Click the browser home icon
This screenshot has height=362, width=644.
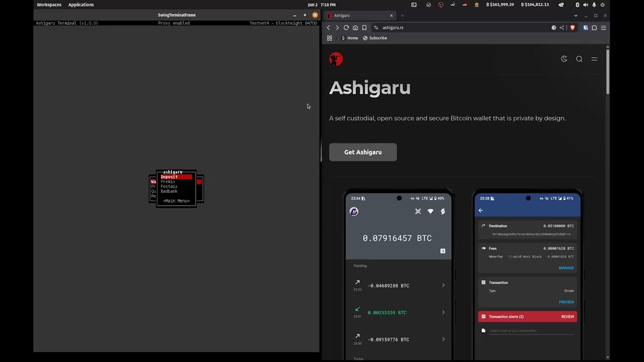click(355, 28)
